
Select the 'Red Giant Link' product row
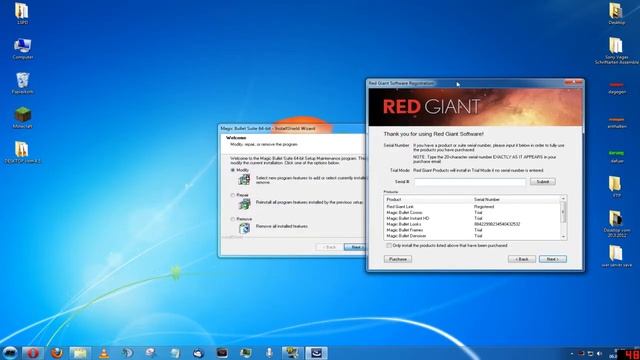point(473,207)
